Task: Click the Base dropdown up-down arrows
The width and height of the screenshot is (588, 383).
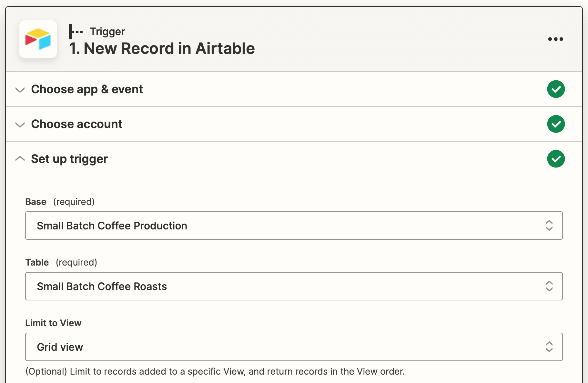Action: [x=549, y=226]
